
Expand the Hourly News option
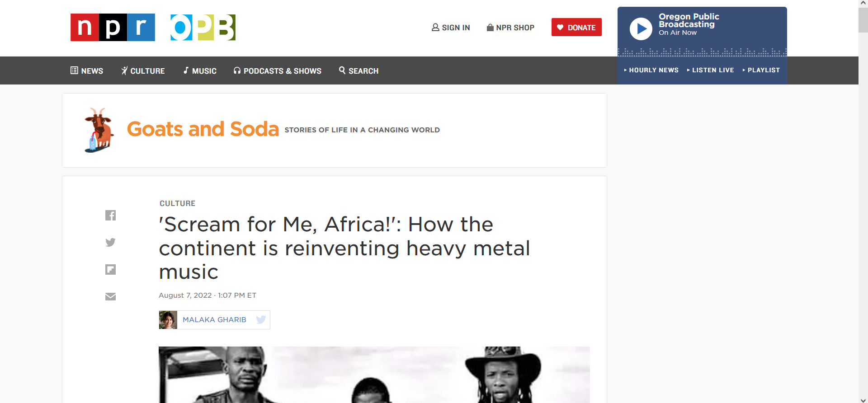point(651,70)
